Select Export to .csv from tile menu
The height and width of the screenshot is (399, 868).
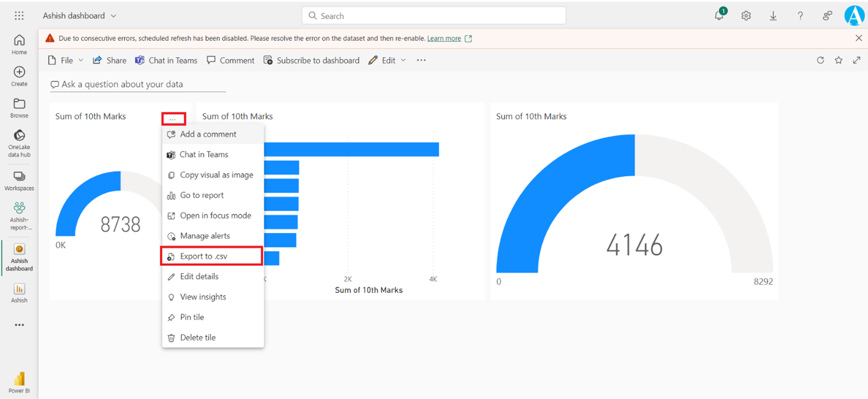click(x=204, y=256)
